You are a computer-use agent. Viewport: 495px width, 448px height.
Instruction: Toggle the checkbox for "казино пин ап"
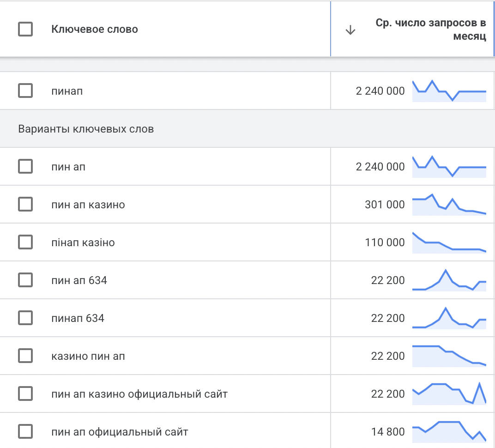(x=25, y=356)
